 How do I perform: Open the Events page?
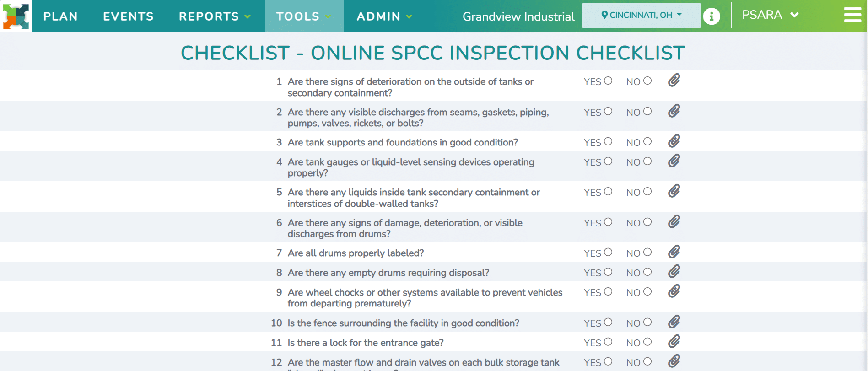[x=128, y=16]
